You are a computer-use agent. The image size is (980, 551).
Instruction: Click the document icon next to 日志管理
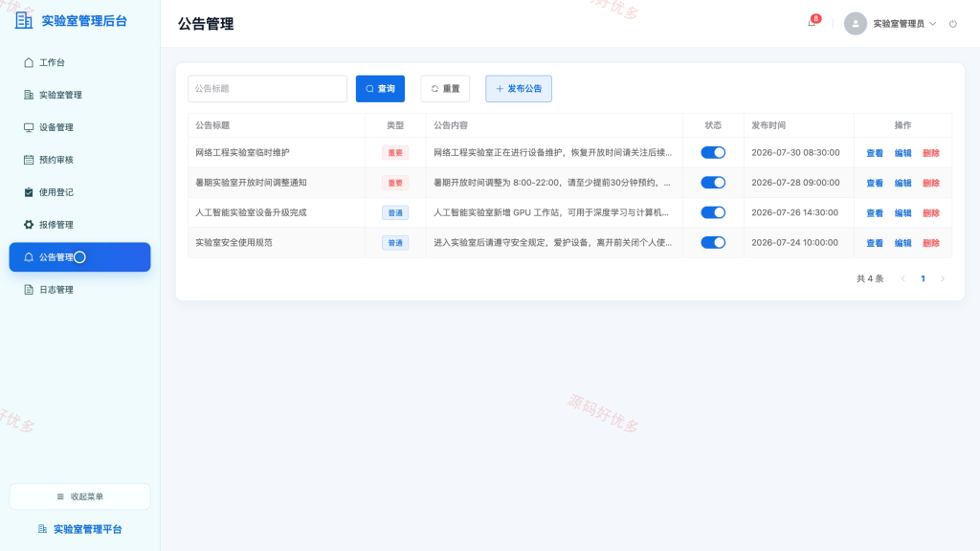click(x=29, y=290)
